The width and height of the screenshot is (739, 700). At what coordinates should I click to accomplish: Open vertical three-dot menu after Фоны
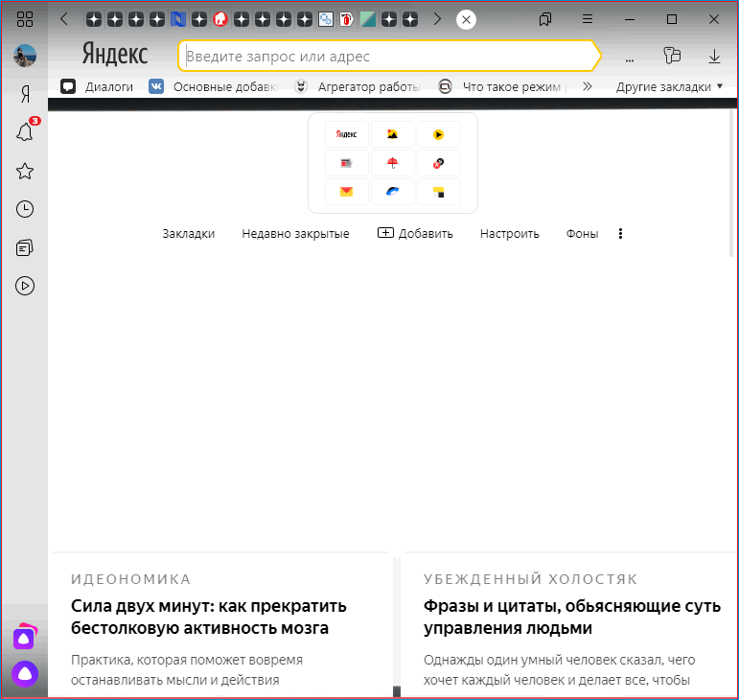(x=620, y=233)
